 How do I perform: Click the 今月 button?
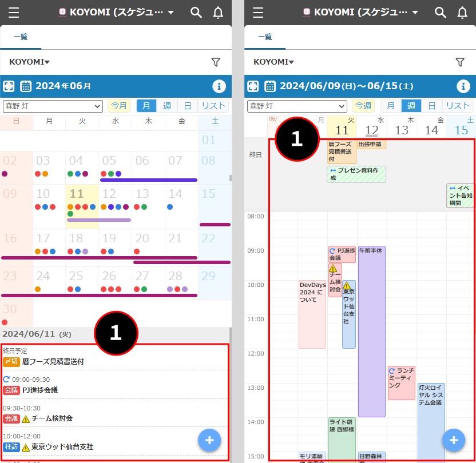point(119,106)
